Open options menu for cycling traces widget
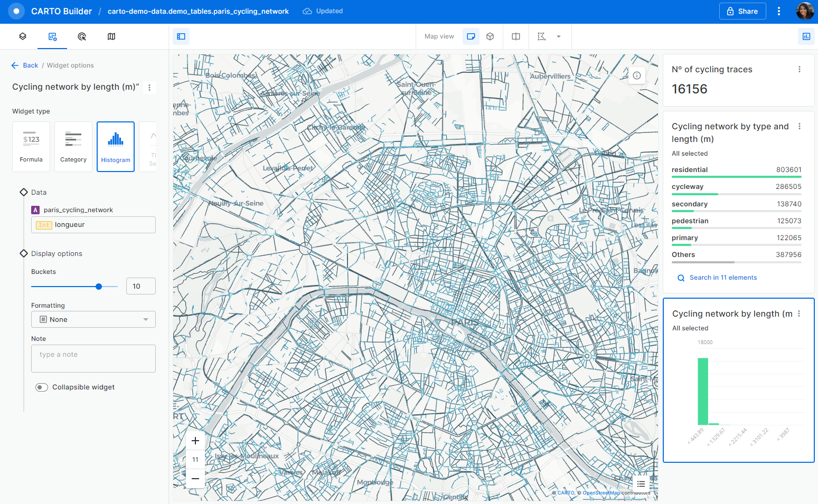The height and width of the screenshot is (504, 818). pos(800,69)
